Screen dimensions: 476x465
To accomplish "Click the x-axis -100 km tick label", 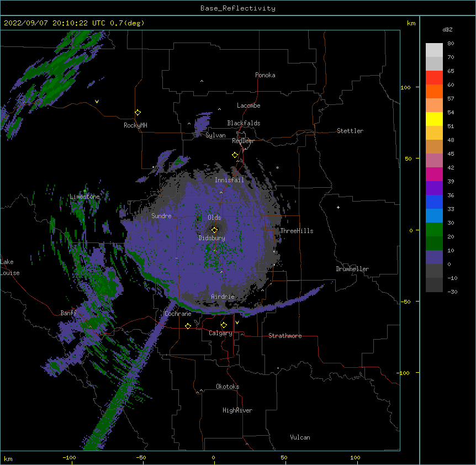I will [69, 457].
